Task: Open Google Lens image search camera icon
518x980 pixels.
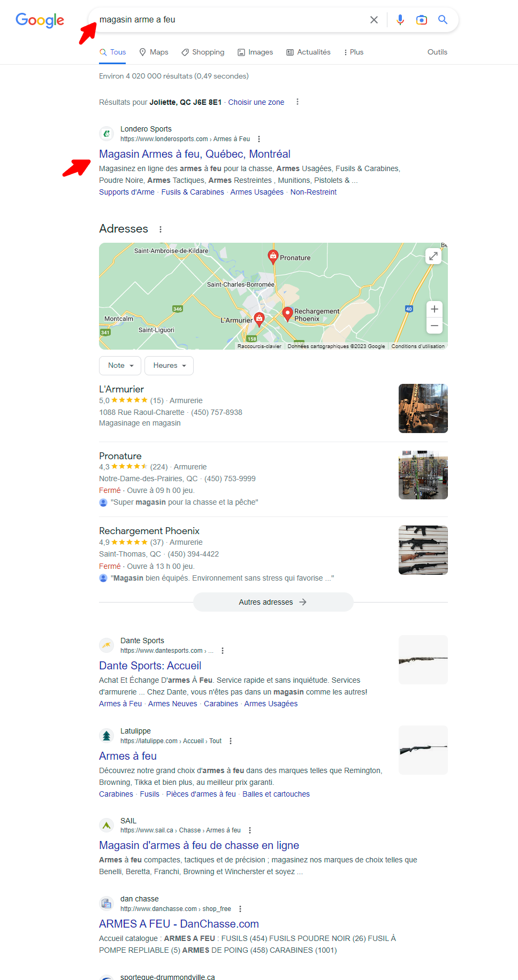Action: coord(422,20)
